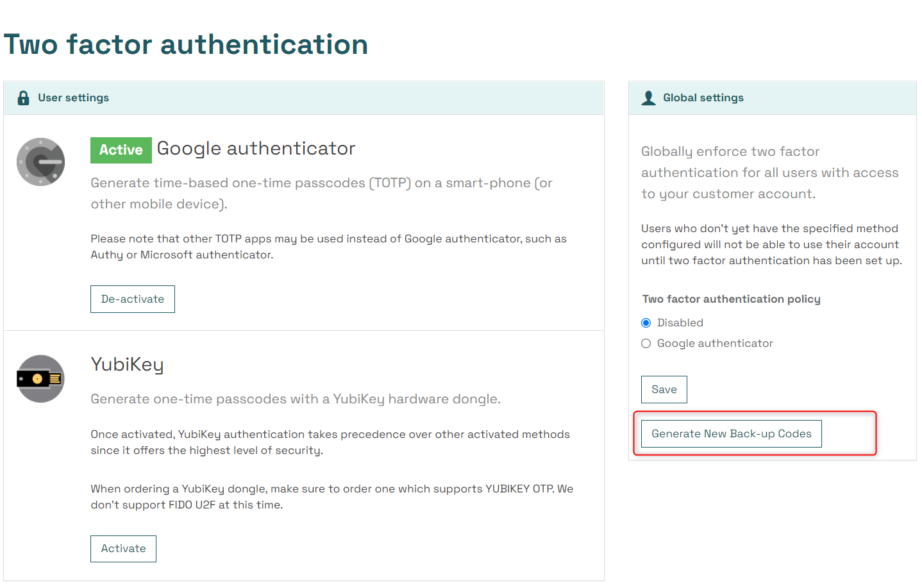
Task: Click the padlock icon in User settings
Action: tap(24, 98)
